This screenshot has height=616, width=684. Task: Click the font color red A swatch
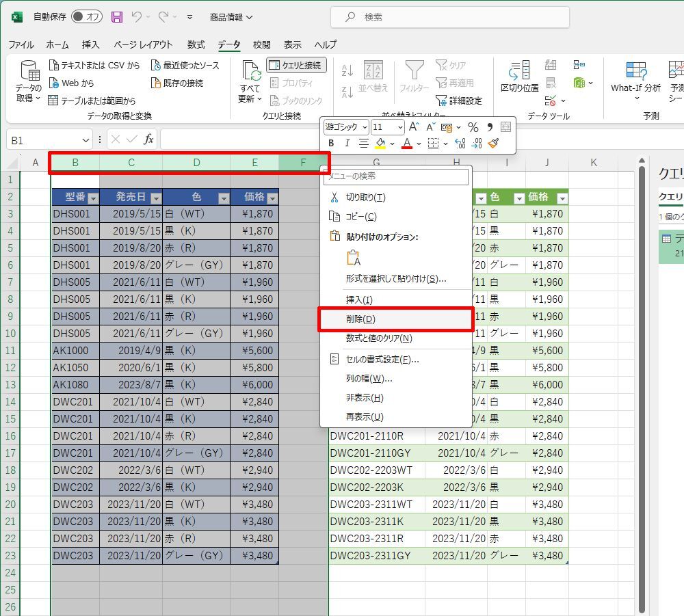tap(407, 144)
